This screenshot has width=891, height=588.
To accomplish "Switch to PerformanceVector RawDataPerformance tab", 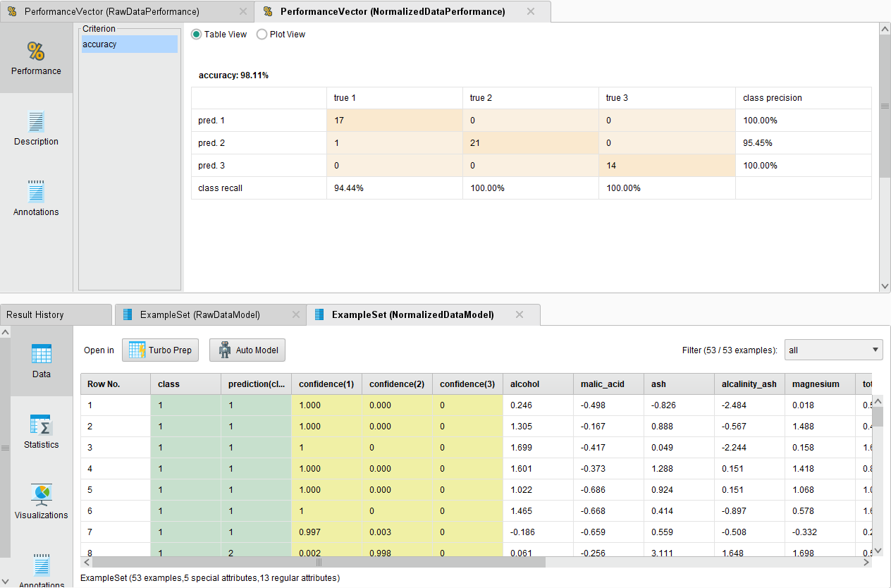I will (113, 12).
